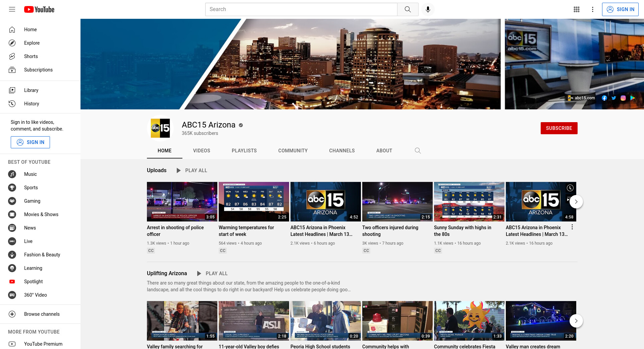Switch to the Playlists tab
Image resolution: width=644 pixels, height=349 pixels.
(244, 151)
